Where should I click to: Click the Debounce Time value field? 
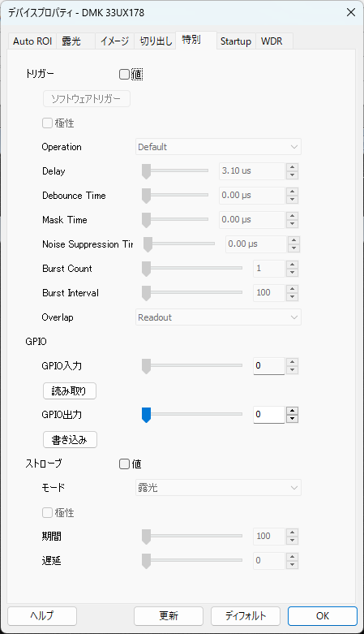[x=252, y=196]
